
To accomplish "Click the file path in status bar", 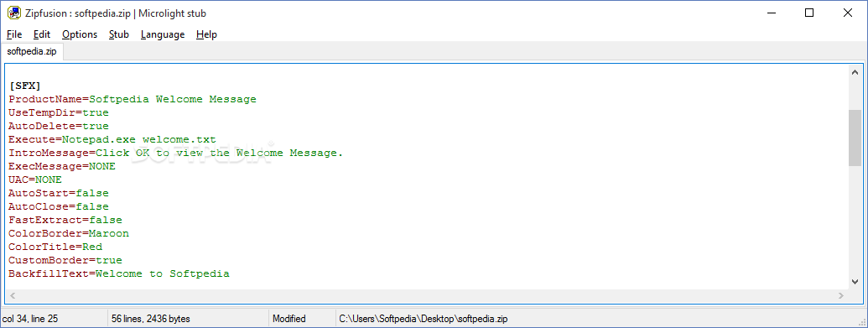I will tap(423, 319).
